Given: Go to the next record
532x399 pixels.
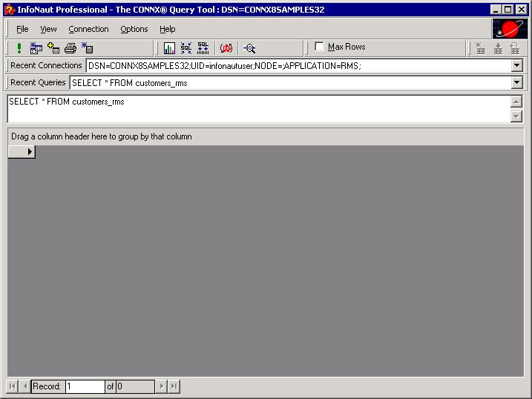Looking at the screenshot, I should coord(162,386).
